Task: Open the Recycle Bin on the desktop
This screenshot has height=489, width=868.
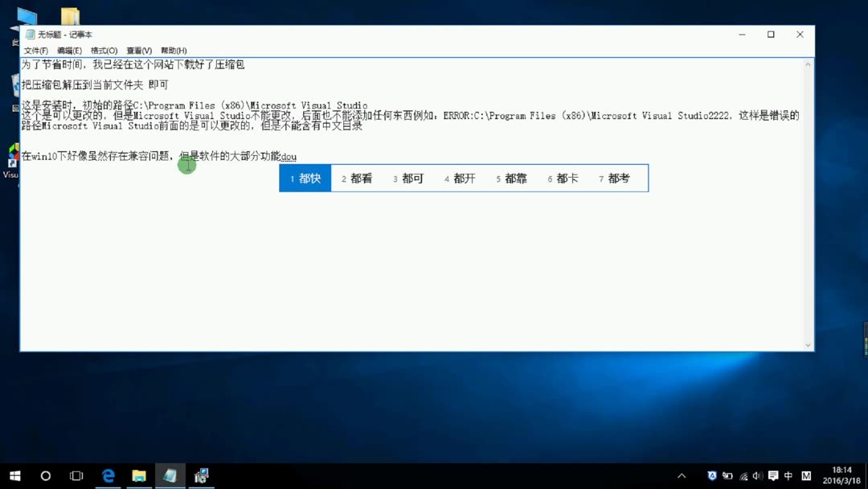Action: pos(14,87)
